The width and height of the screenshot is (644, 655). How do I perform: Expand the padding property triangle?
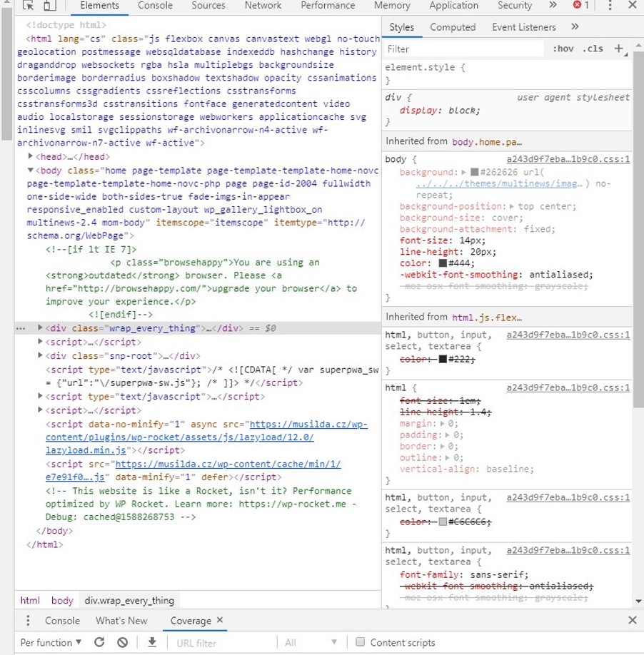(x=448, y=435)
